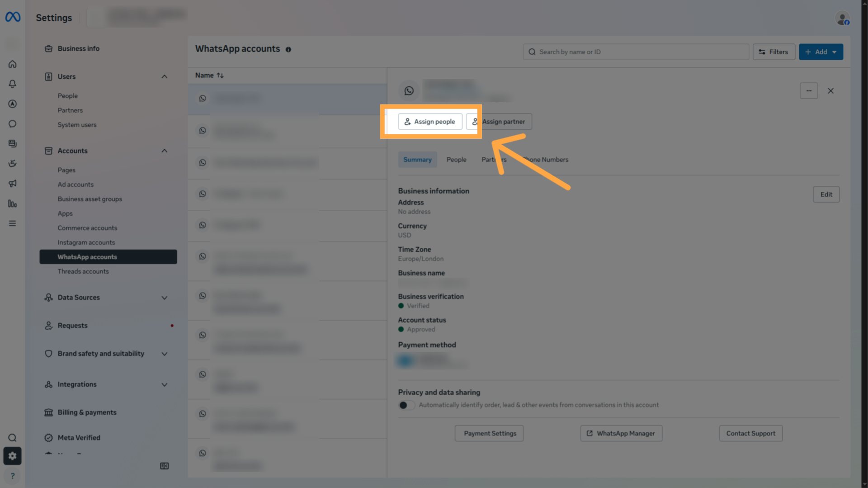Open the three-dot more options button
The height and width of the screenshot is (488, 868).
[809, 91]
